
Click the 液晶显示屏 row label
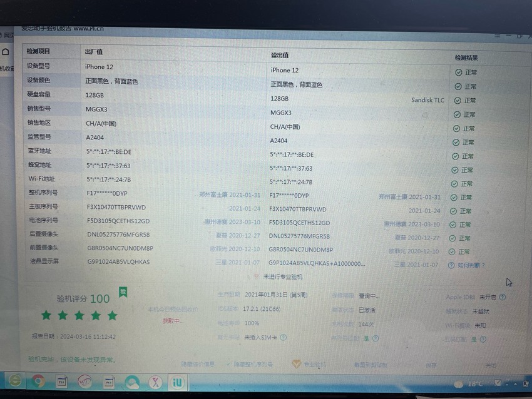click(44, 261)
